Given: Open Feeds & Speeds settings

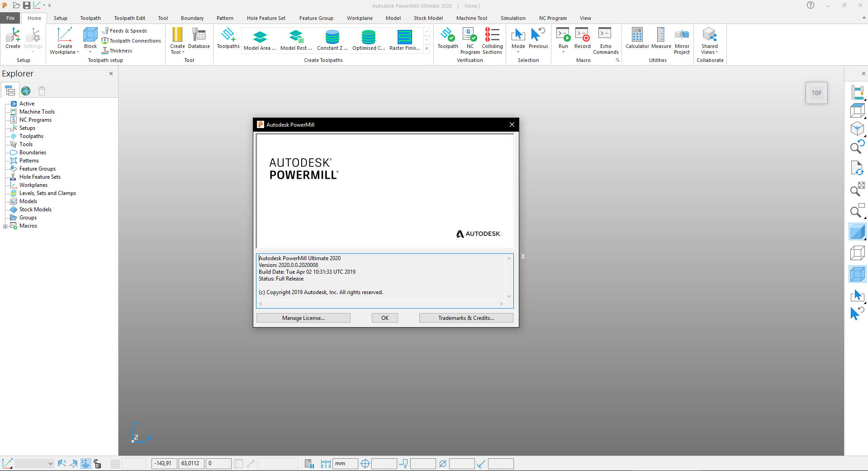Looking at the screenshot, I should 124,31.
